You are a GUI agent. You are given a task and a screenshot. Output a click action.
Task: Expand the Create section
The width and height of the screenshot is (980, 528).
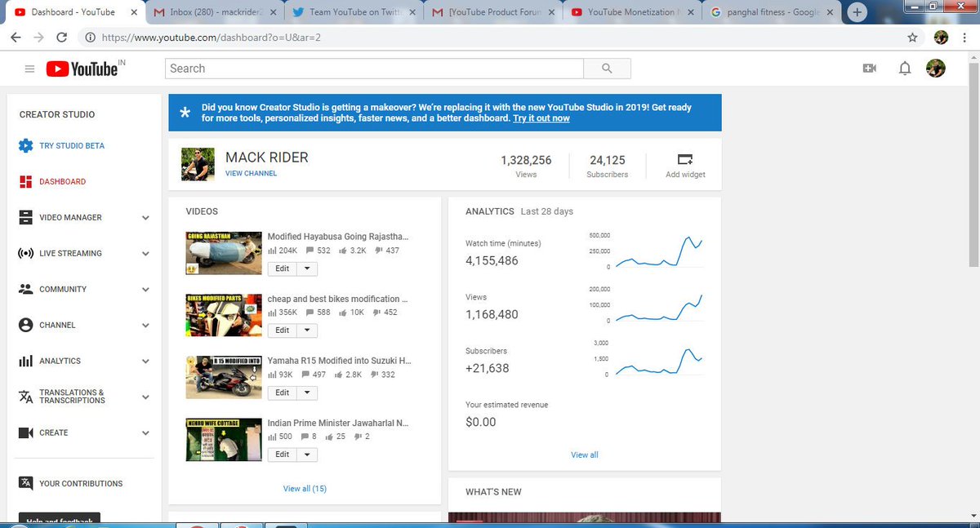point(145,433)
